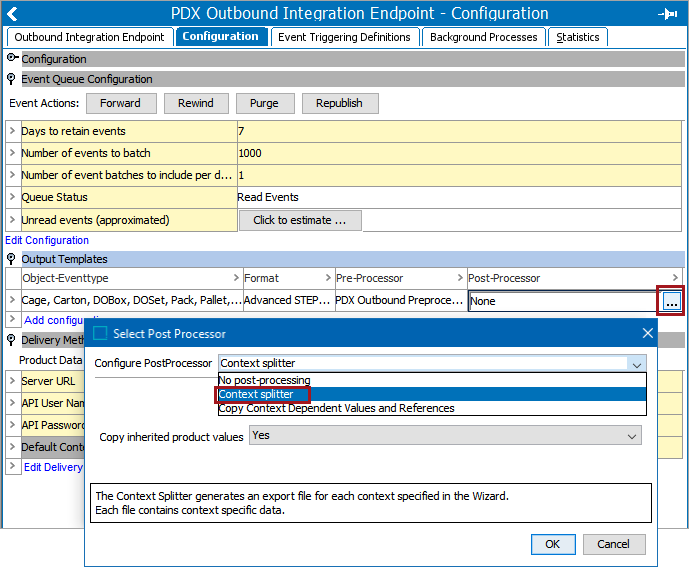Click the Post-Processor field showing None
This screenshot has height=567, width=689.
point(565,301)
